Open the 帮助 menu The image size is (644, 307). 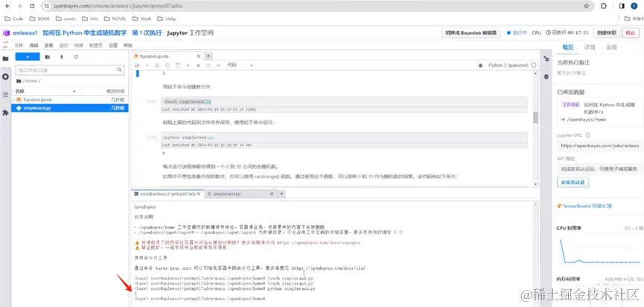128,45
